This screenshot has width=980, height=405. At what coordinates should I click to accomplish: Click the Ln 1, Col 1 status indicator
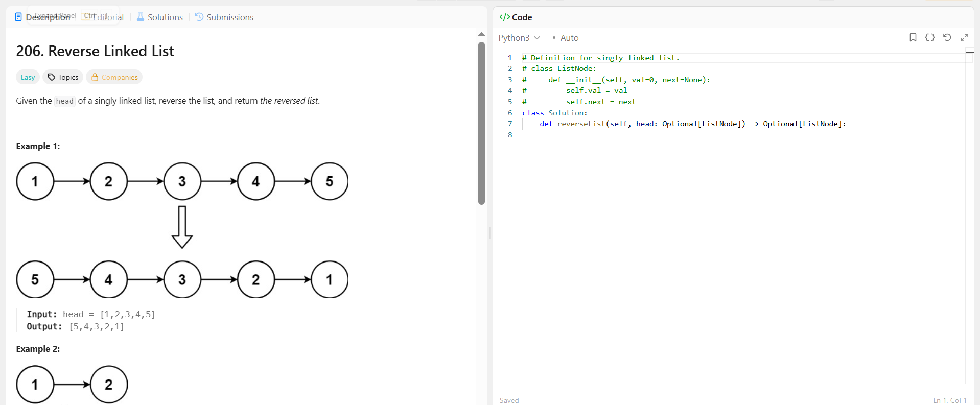[950, 400]
